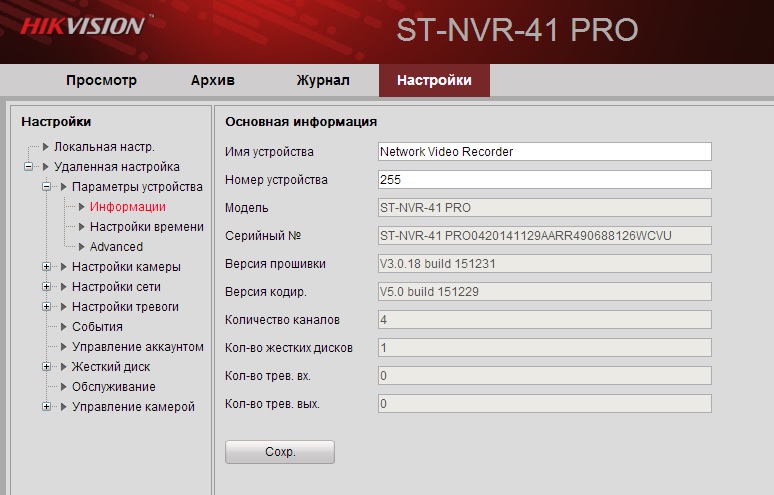This screenshot has height=495, width=774.
Task: Click the Серийный № field
Action: 544,235
